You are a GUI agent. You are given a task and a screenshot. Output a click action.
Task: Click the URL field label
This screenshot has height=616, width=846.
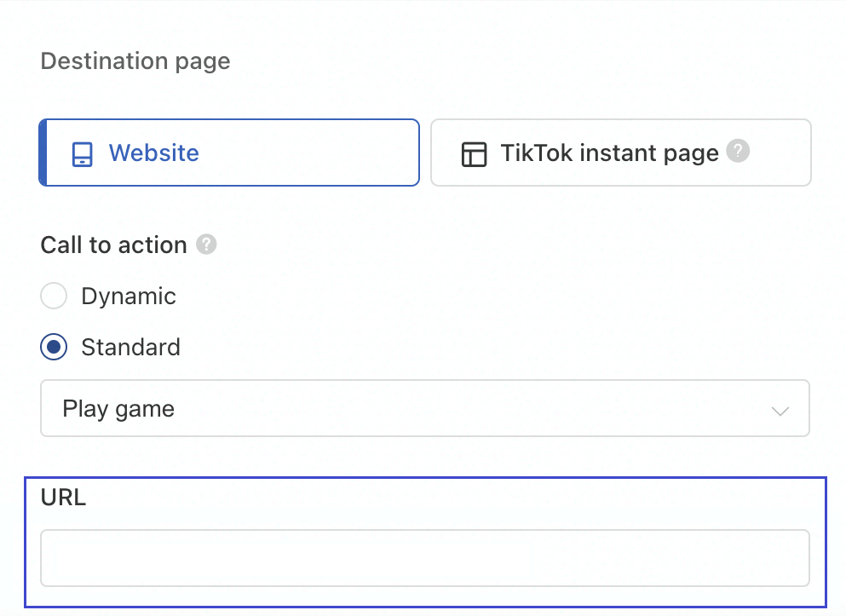pos(63,498)
